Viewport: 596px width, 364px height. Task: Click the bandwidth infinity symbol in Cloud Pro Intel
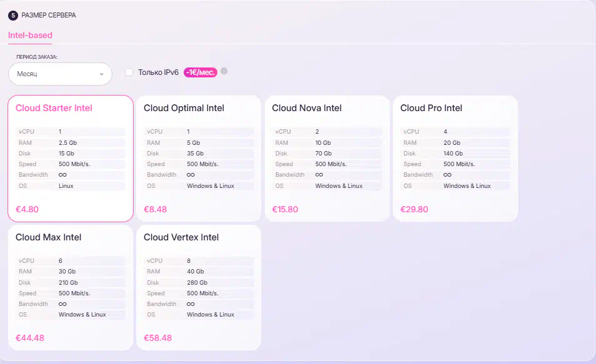pos(447,175)
